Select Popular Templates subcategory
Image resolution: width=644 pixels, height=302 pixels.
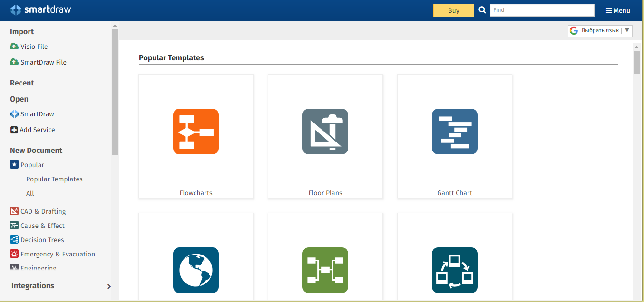[54, 179]
